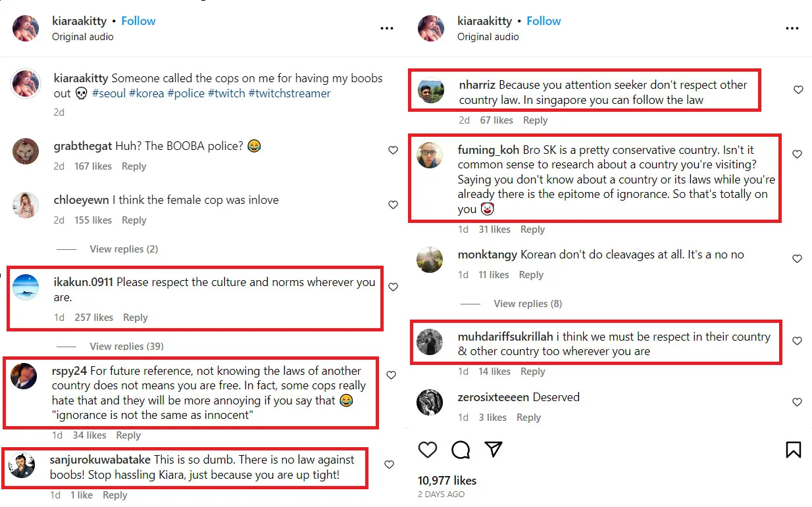Screen dimensions: 812x507
Task: Toggle like on zerosixteeeen's Deserved comment
Action: (x=797, y=402)
